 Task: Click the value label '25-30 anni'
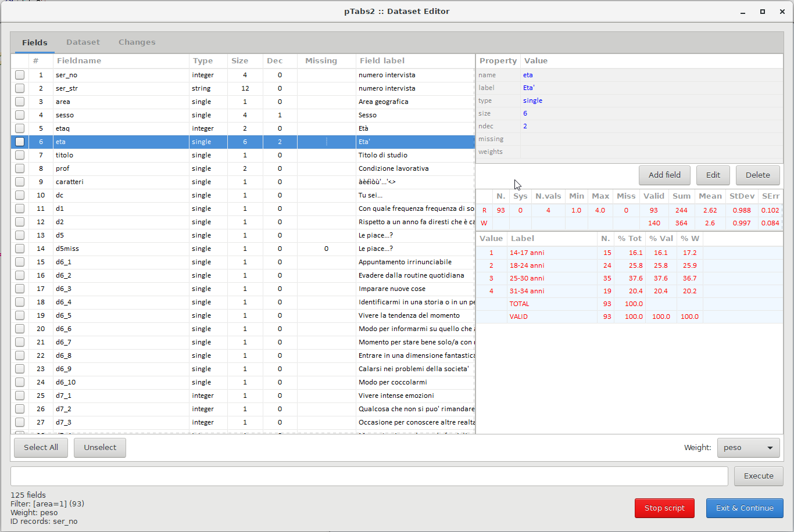[527, 278]
